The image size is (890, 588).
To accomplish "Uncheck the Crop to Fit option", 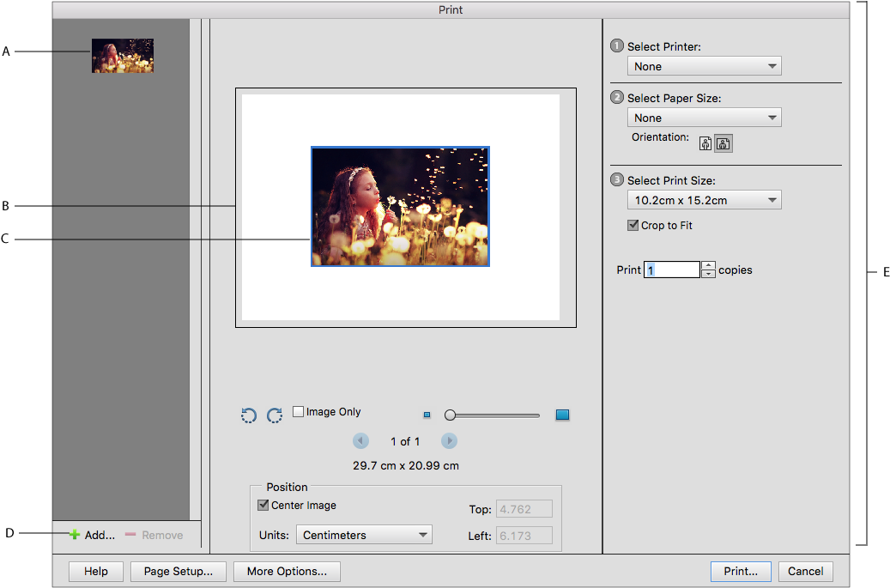I will [633, 225].
